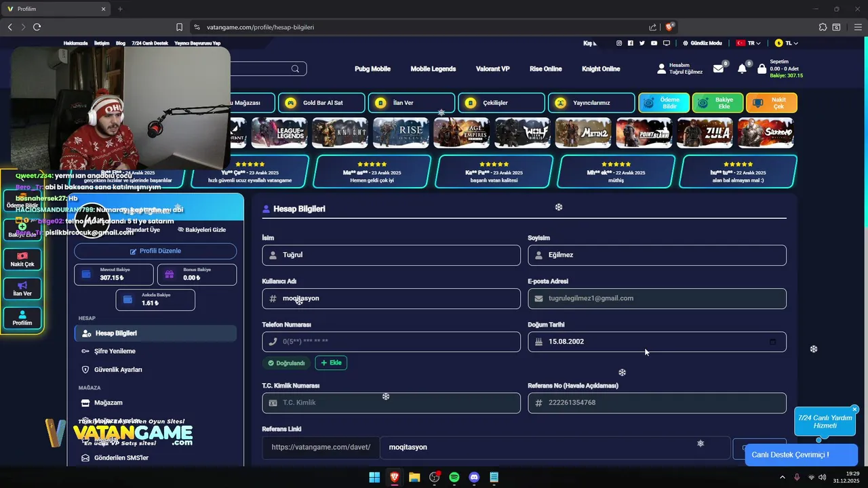Focus the Soyisim input field
This screenshot has height=488, width=868.
(657, 255)
